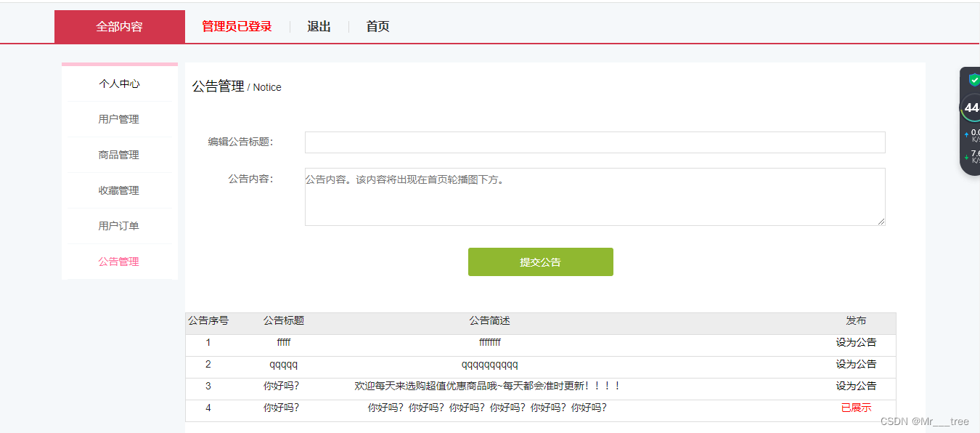Click the 你好吗？ title in row 4
980x433 pixels.
pyautogui.click(x=282, y=408)
